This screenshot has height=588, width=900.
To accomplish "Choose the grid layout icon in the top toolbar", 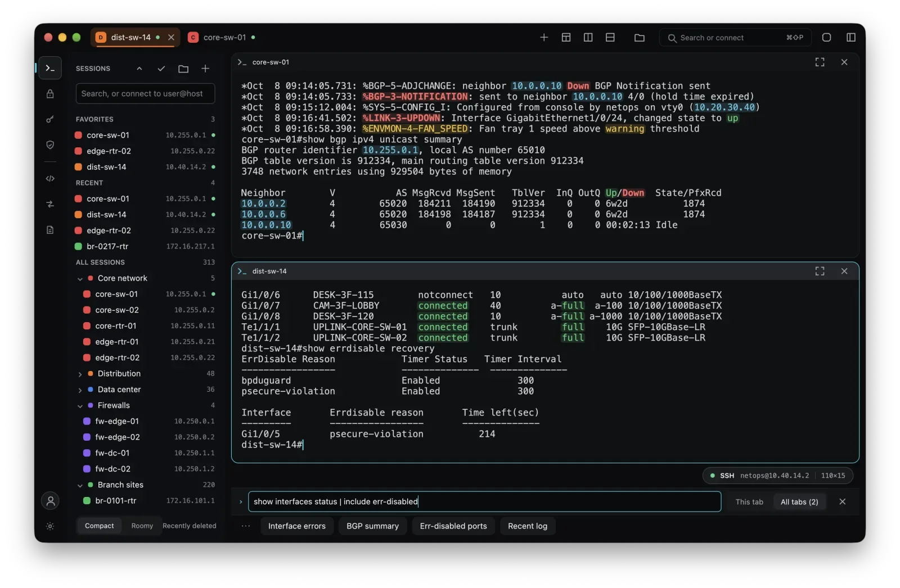I will [x=566, y=37].
